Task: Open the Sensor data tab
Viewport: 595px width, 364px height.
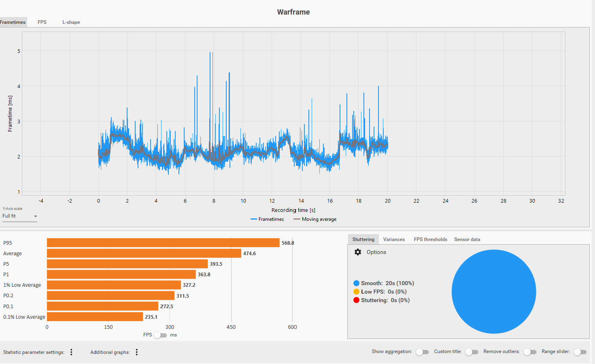Action: click(467, 239)
